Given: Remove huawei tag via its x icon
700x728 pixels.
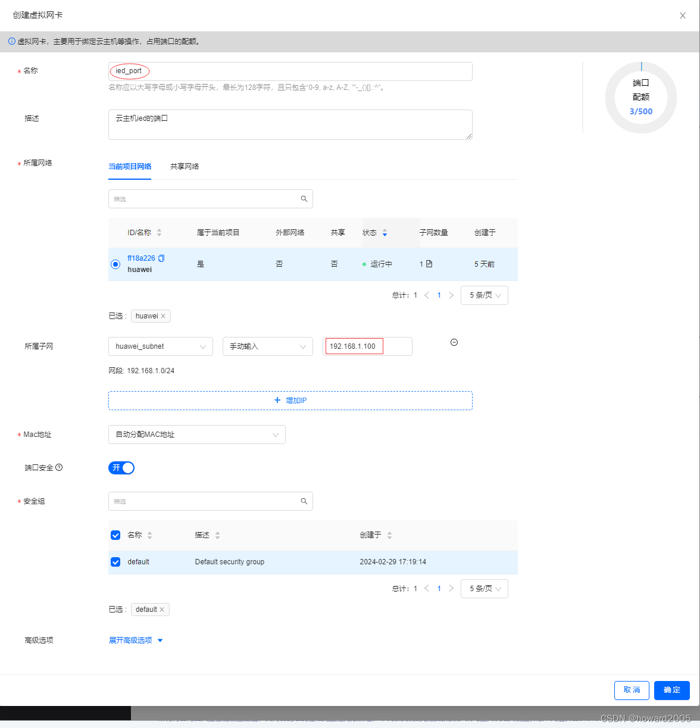Looking at the screenshot, I should coord(163,316).
